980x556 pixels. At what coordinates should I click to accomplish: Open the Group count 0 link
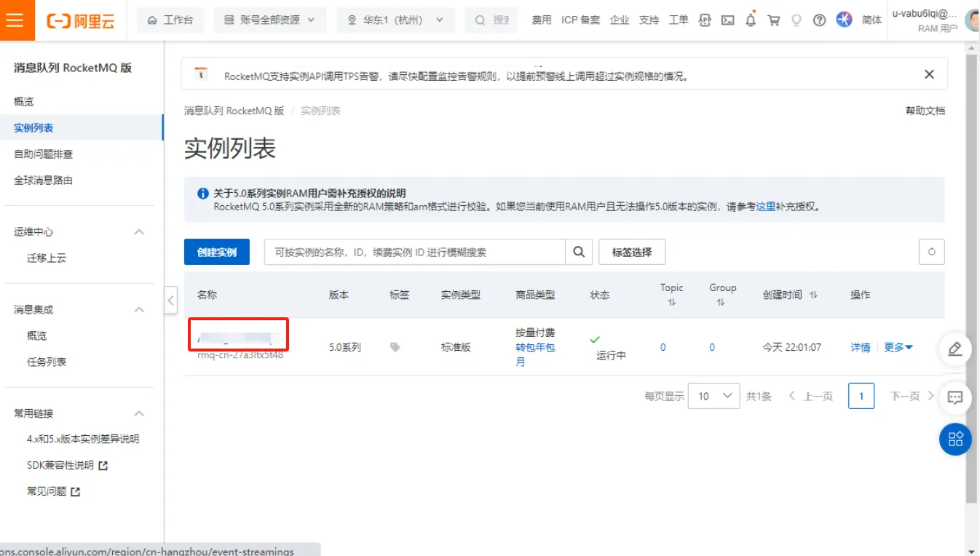(712, 348)
